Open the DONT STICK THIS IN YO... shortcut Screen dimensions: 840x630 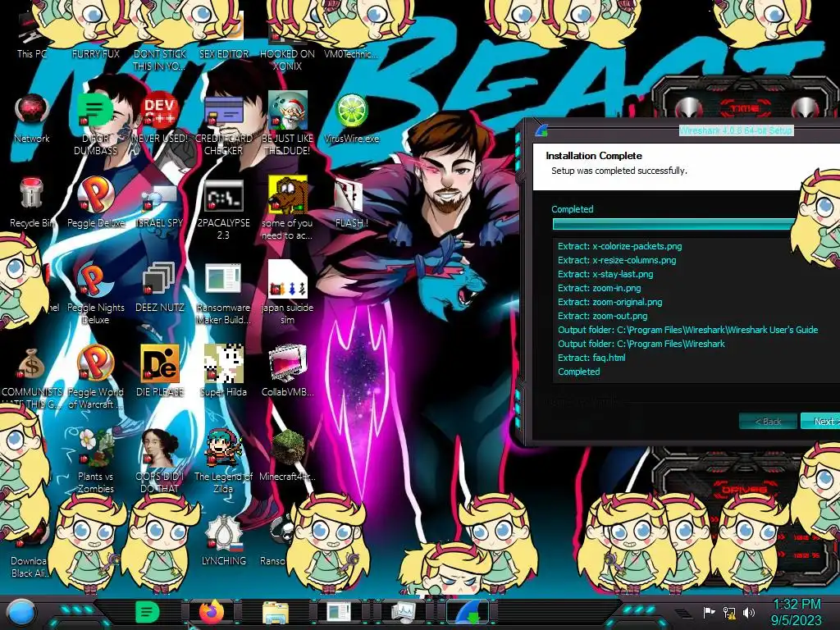pyautogui.click(x=160, y=59)
